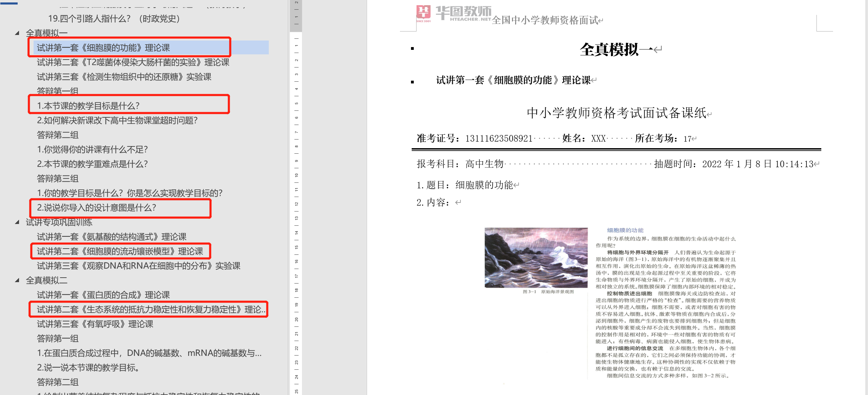This screenshot has height=395, width=868.
Task: Go to 检测生物组织中的还原糖 实验课 heading
Action: (124, 77)
